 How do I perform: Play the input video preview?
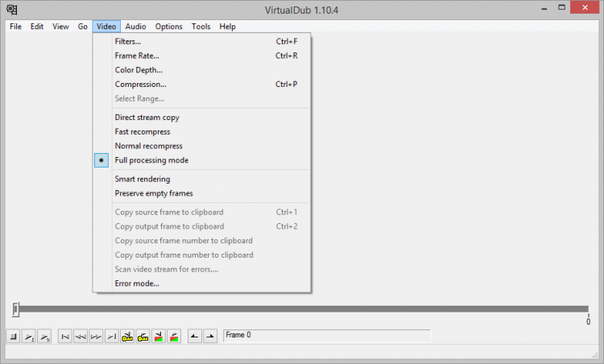[29, 337]
